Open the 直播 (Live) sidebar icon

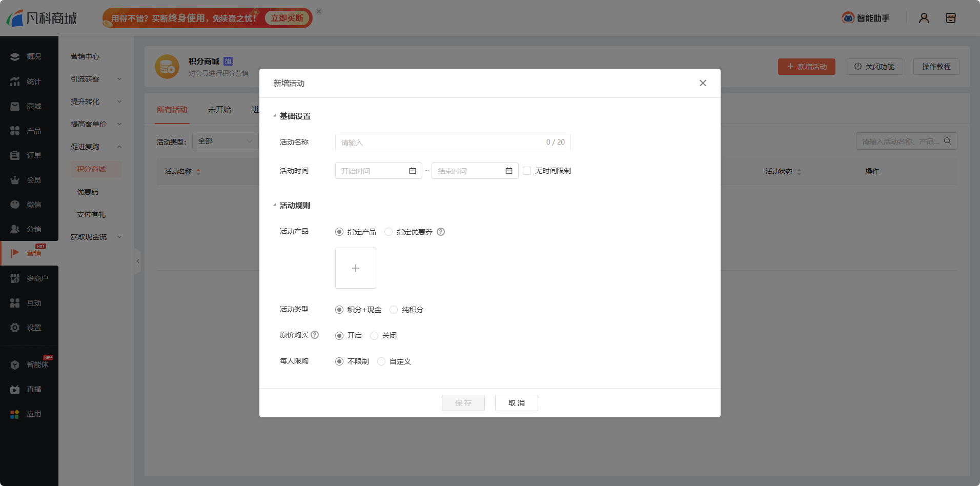click(x=29, y=389)
